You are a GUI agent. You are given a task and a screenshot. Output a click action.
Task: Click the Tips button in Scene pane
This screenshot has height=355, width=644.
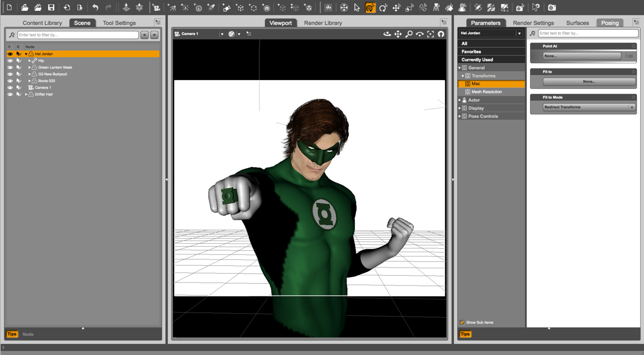click(x=12, y=334)
